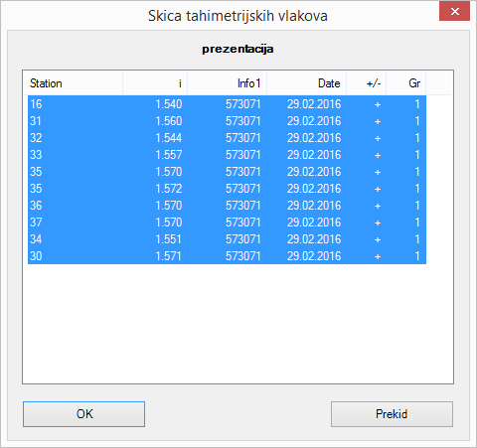The width and height of the screenshot is (477, 448).
Task: Select the row for station 31
Action: tap(227, 121)
